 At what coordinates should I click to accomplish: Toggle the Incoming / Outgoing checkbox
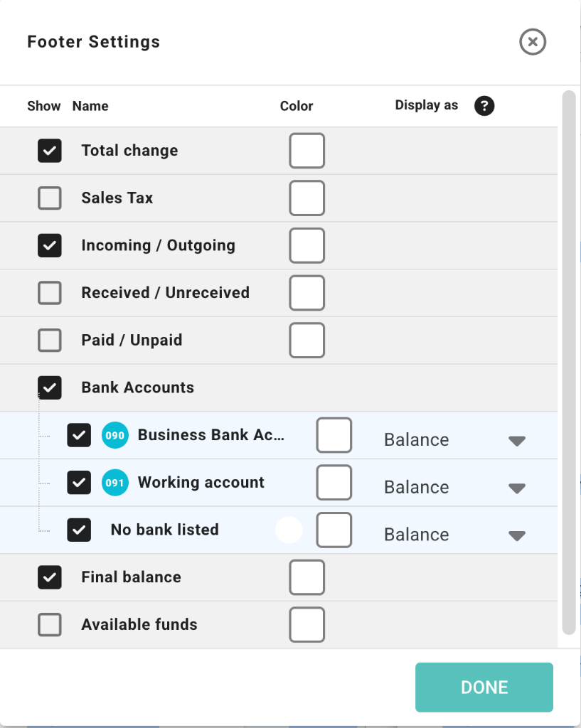(50, 245)
